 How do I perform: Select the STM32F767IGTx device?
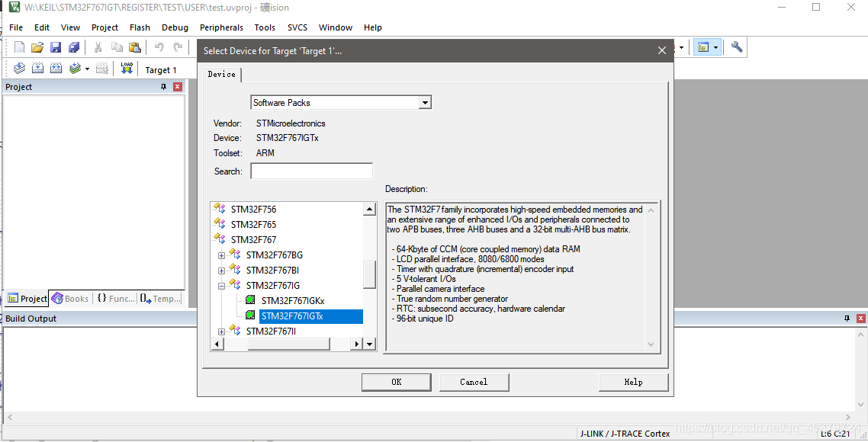point(311,316)
